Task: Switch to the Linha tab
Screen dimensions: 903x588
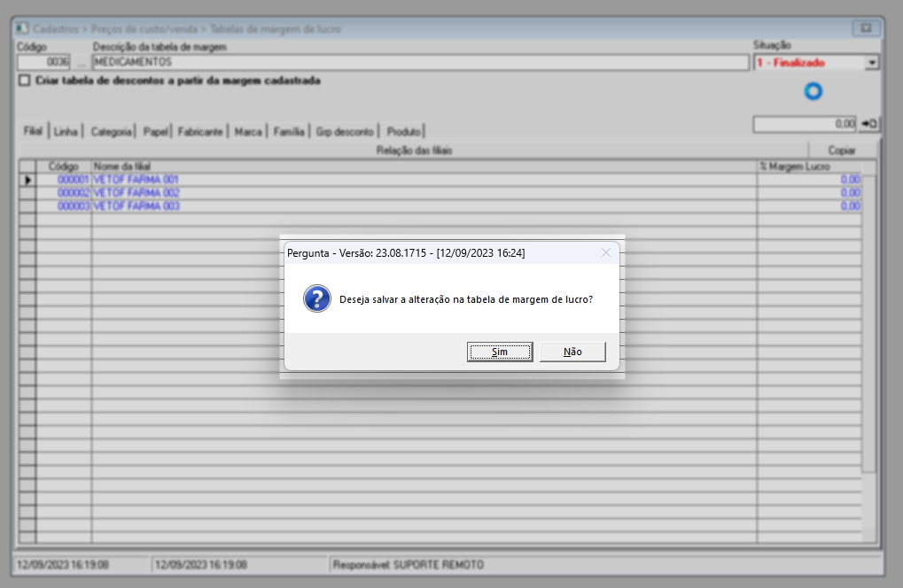Action: click(66, 131)
